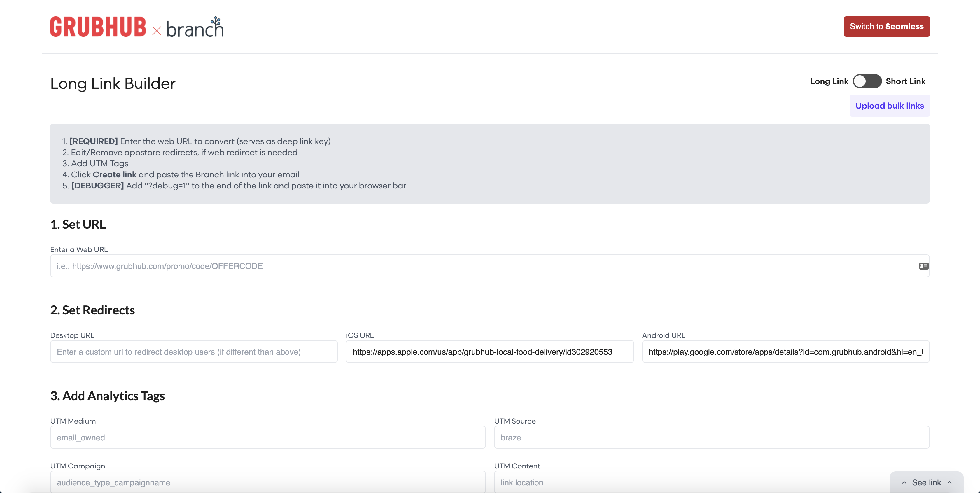Click the UTM Campaign input field

pyautogui.click(x=268, y=482)
